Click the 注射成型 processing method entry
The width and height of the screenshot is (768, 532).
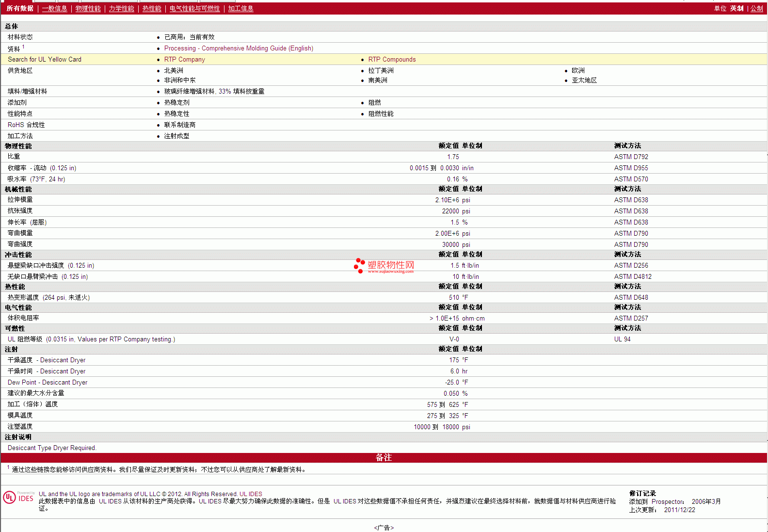point(176,136)
